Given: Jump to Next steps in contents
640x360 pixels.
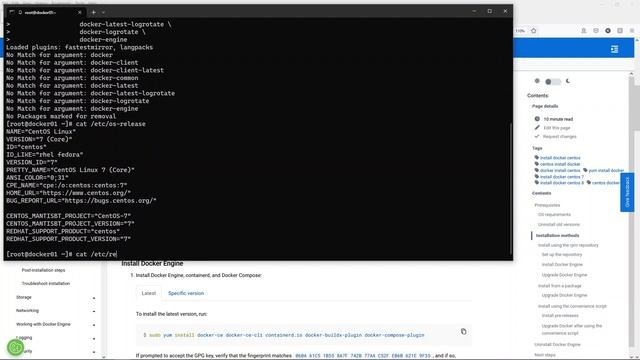Looking at the screenshot, I should [x=545, y=355].
